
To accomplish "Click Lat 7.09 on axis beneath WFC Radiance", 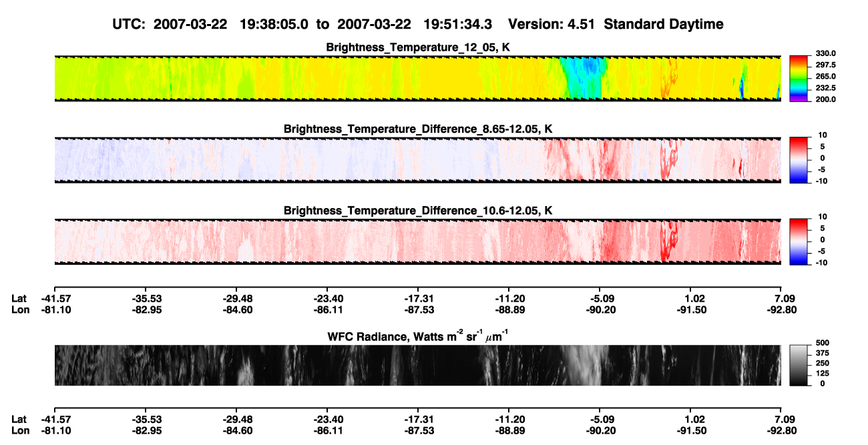I will (x=781, y=419).
